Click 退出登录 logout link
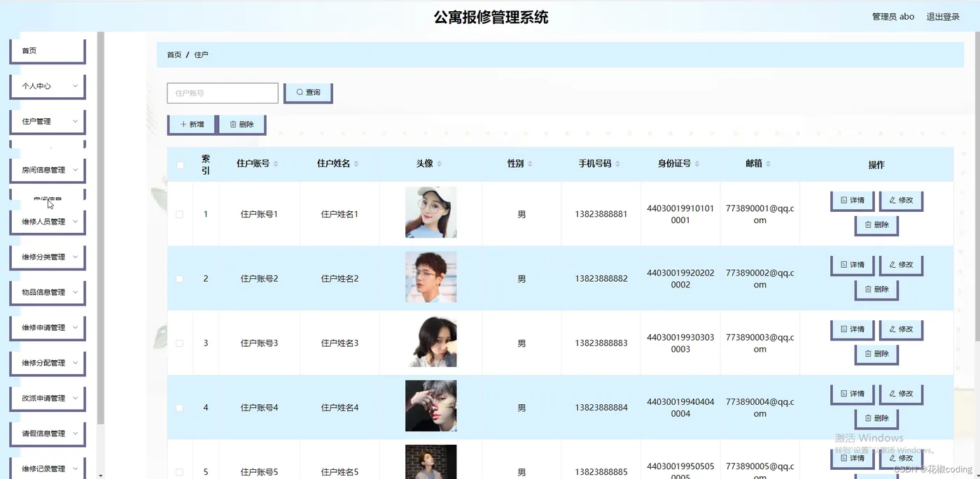This screenshot has width=980, height=479. coord(943,17)
